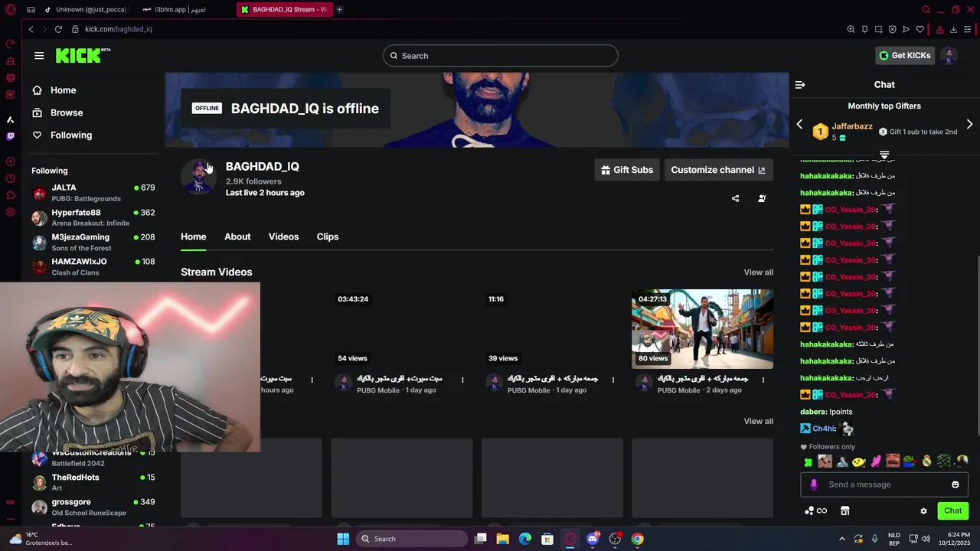980x551 pixels.
Task: Click the KICK logo
Action: pyautogui.click(x=83, y=55)
